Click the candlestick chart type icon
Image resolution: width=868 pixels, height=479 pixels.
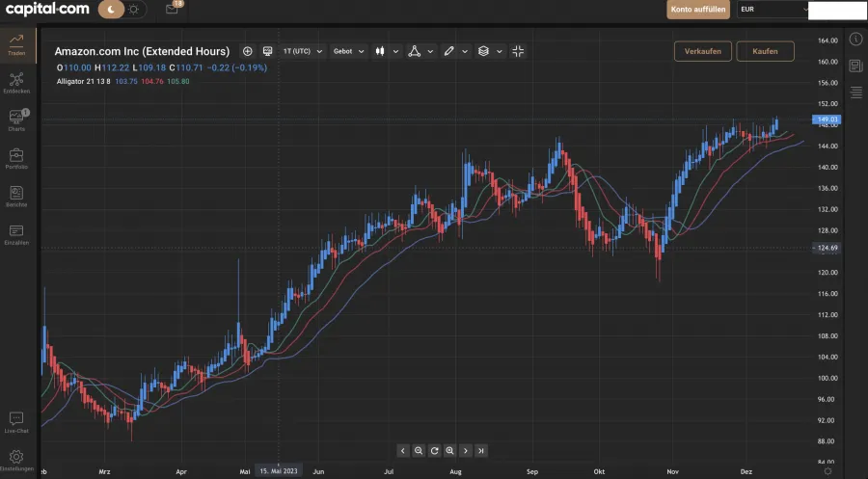pyautogui.click(x=380, y=51)
